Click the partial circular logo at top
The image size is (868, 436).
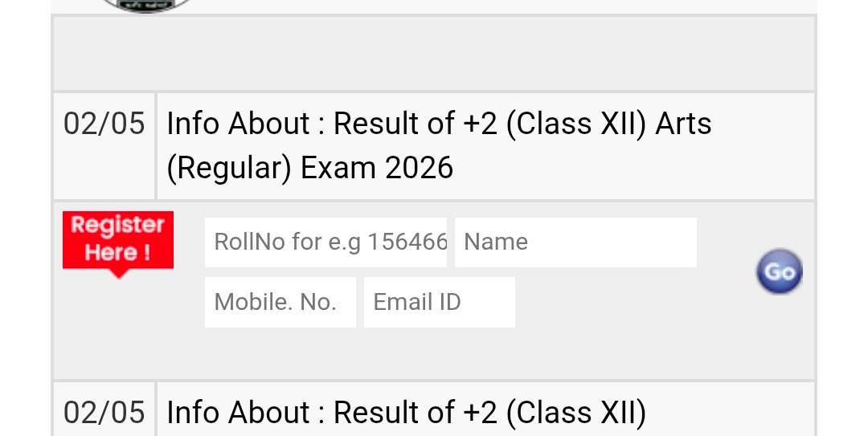145,6
